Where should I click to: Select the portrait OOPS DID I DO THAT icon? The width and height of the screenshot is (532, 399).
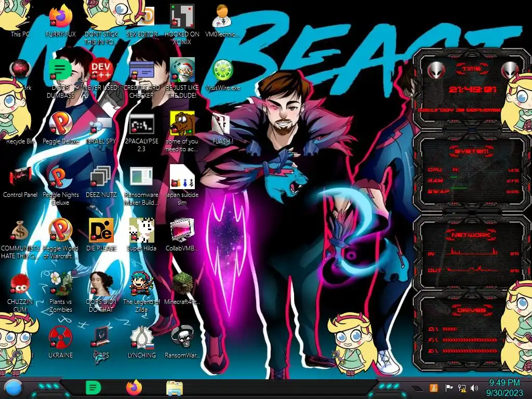pyautogui.click(x=101, y=292)
